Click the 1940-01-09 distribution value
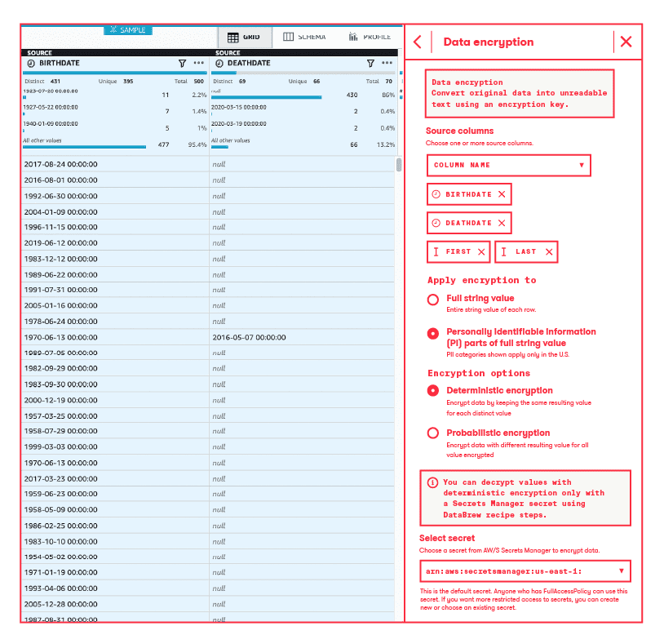Screen dimensions: 664x644 pos(51,124)
